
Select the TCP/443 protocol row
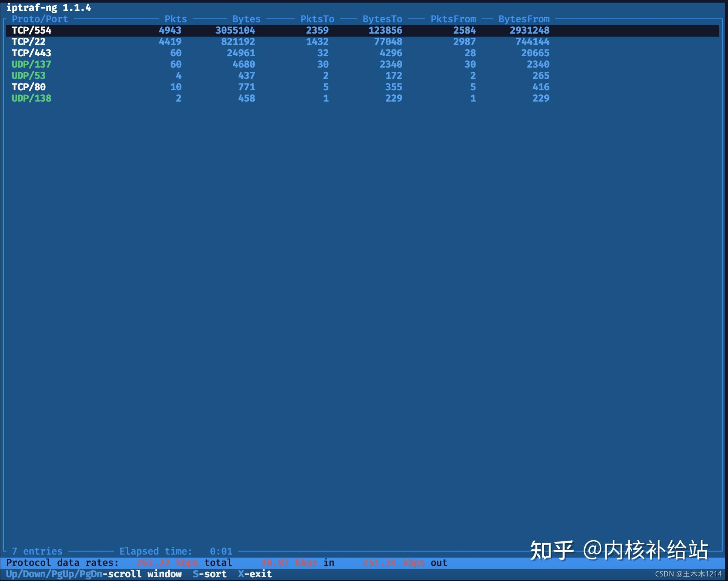362,53
